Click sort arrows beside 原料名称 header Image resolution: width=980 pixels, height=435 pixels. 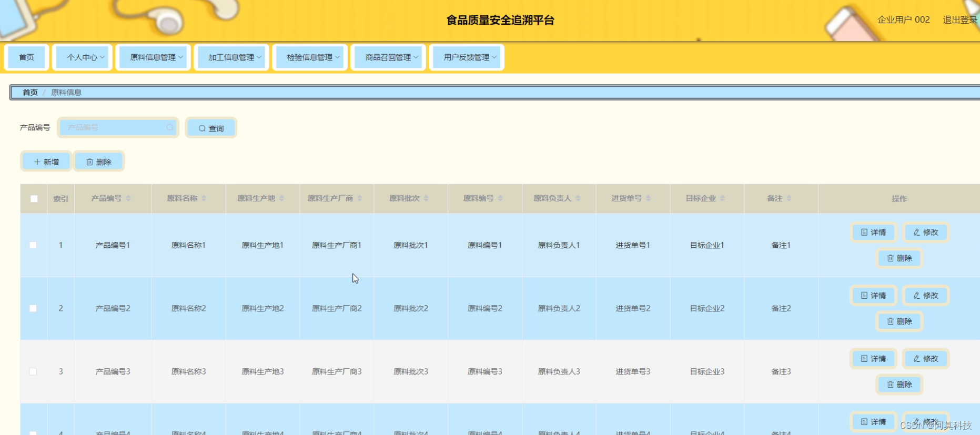pos(204,198)
